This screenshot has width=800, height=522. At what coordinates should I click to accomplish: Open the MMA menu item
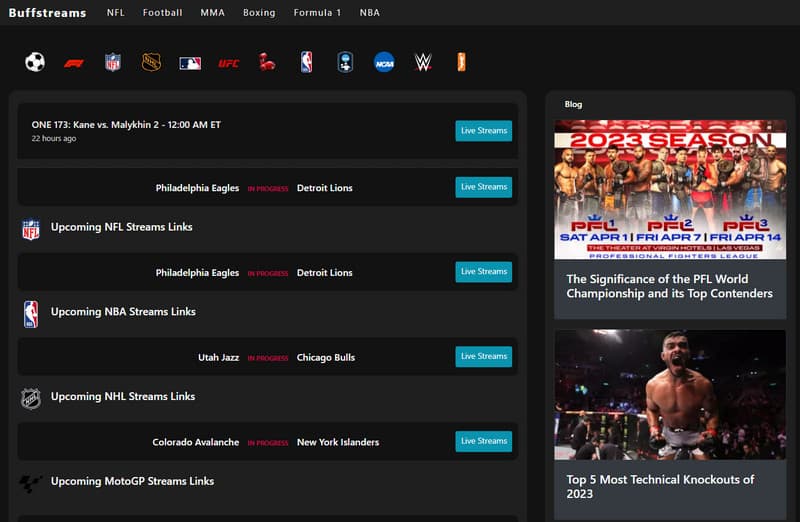212,13
